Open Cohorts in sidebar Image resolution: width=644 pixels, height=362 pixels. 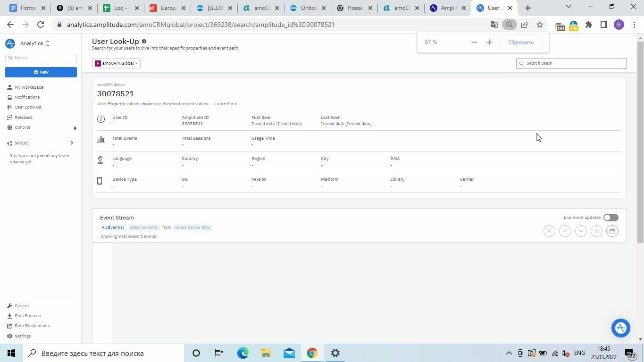[x=22, y=127]
